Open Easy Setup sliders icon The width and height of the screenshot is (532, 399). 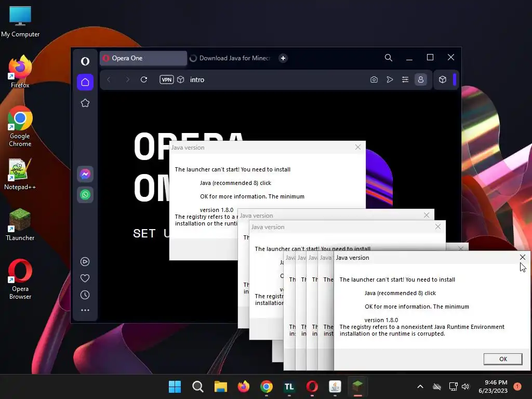pos(405,79)
